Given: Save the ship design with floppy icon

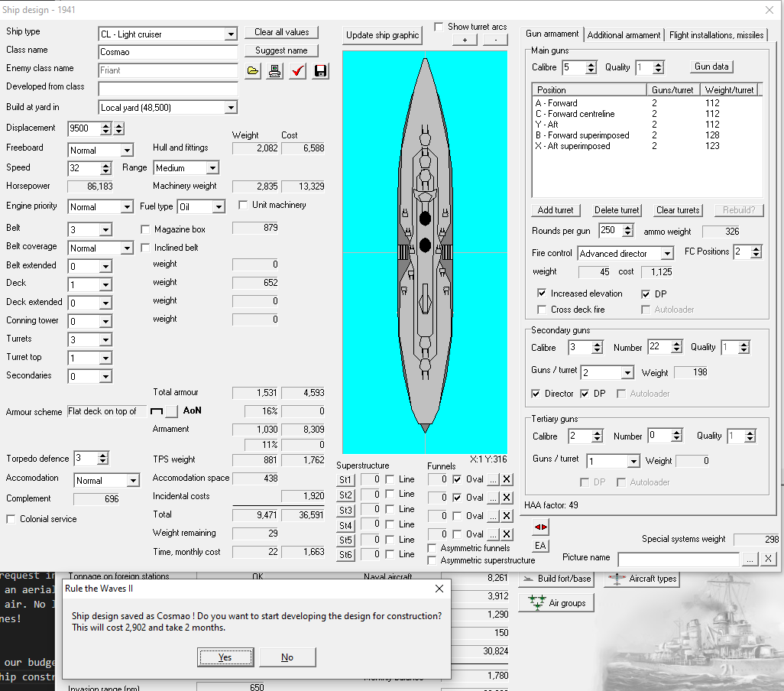Looking at the screenshot, I should point(320,71).
